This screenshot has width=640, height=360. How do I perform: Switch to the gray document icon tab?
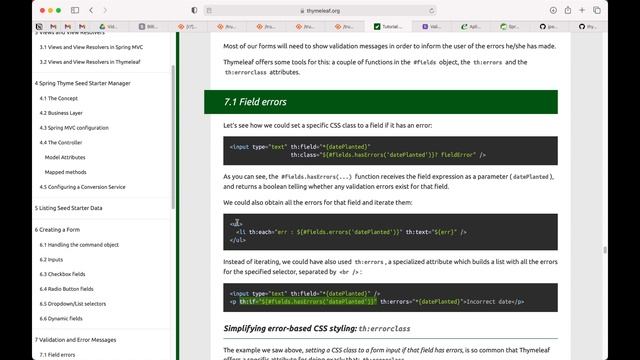149,27
